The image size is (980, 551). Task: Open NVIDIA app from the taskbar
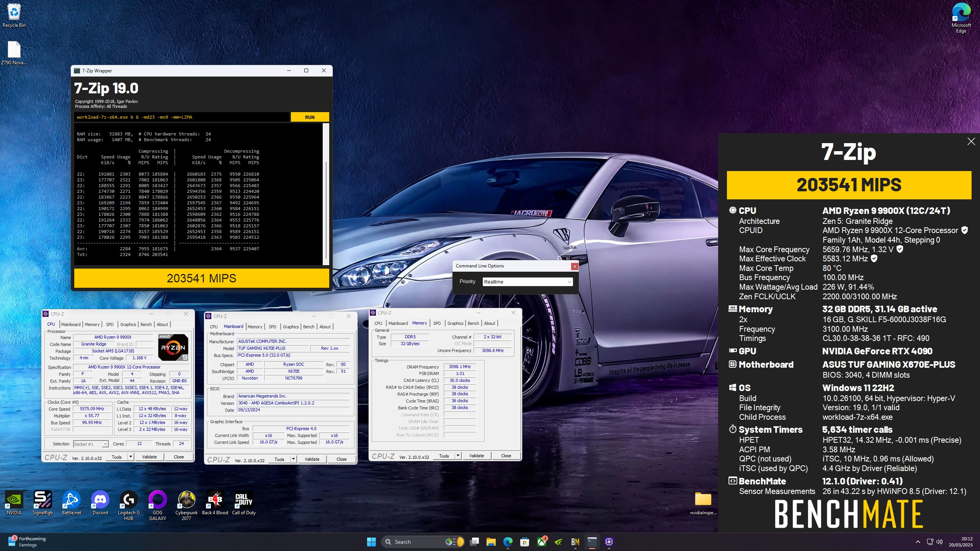click(559, 542)
